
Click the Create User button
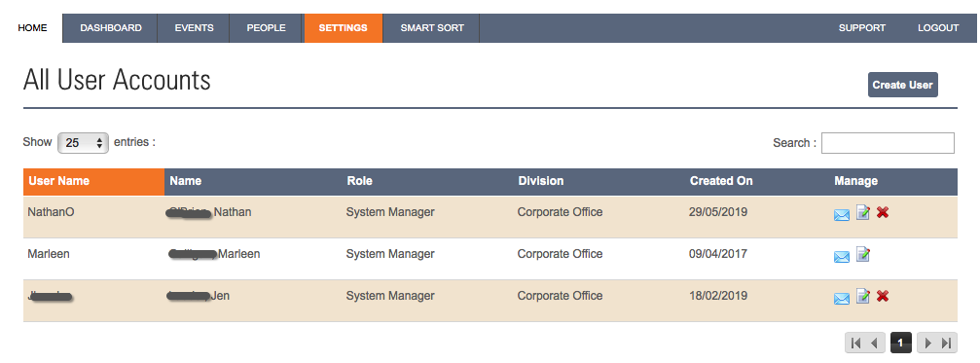tap(902, 85)
